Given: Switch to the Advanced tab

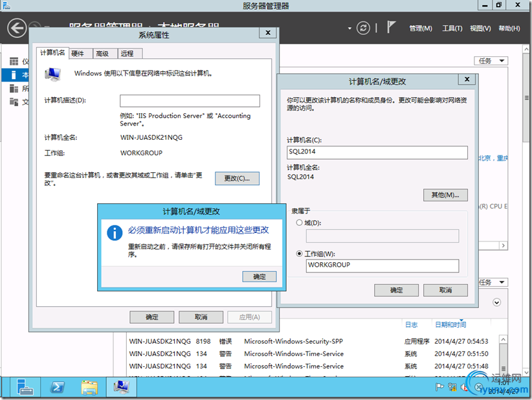Looking at the screenshot, I should click(105, 54).
